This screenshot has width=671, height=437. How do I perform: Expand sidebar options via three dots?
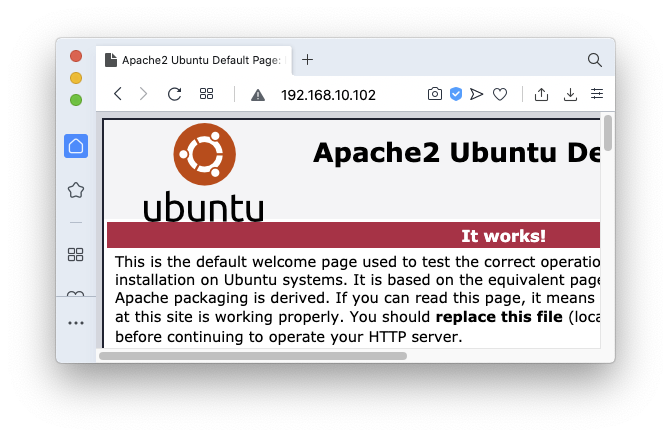tap(76, 323)
